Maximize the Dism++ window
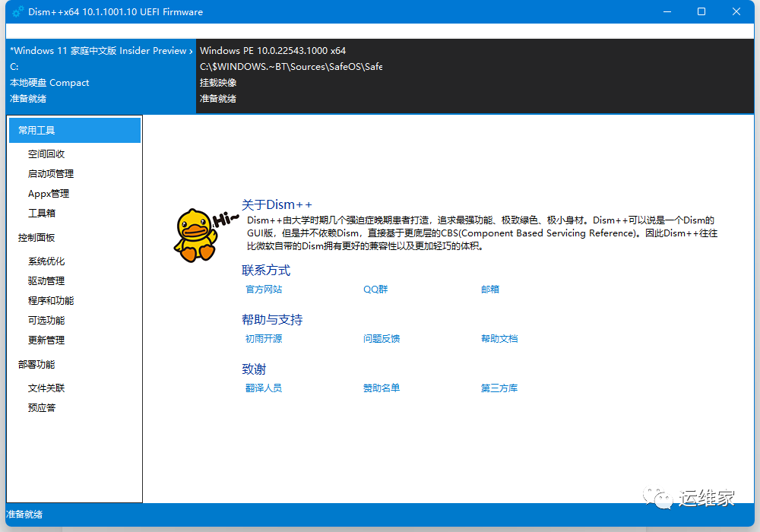Screen dimensions: 760x532 (701, 11)
